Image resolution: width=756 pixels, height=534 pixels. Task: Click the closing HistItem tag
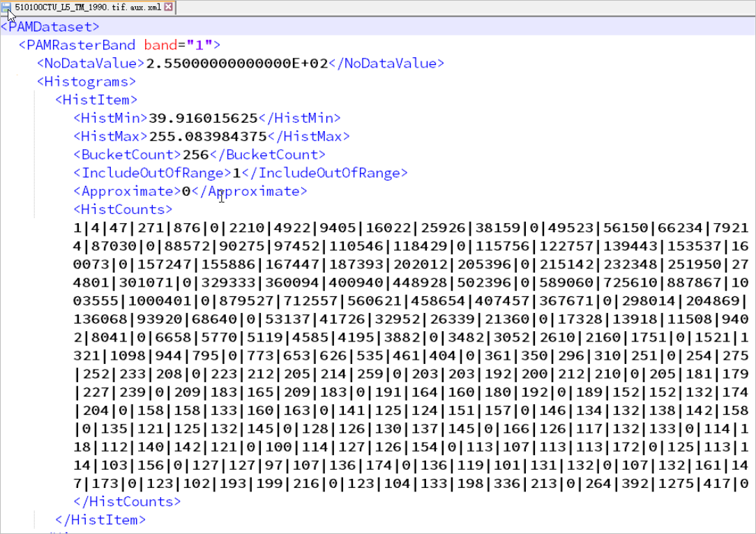coord(100,519)
